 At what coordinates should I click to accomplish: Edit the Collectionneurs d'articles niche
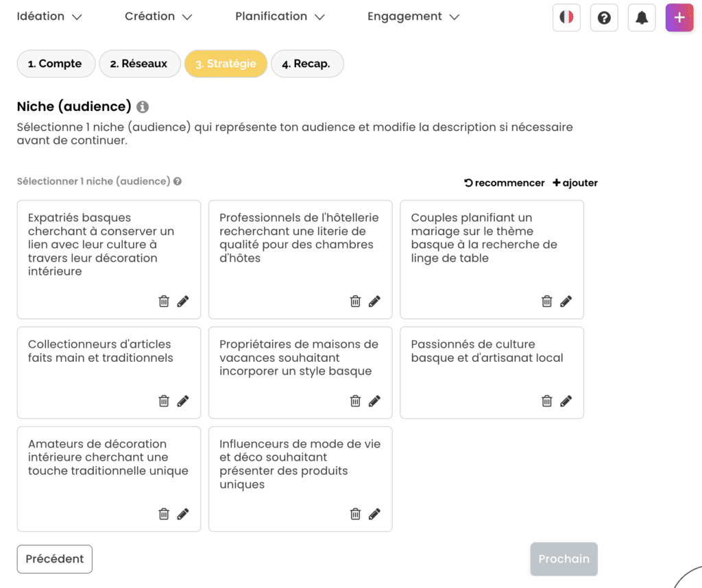pyautogui.click(x=183, y=401)
